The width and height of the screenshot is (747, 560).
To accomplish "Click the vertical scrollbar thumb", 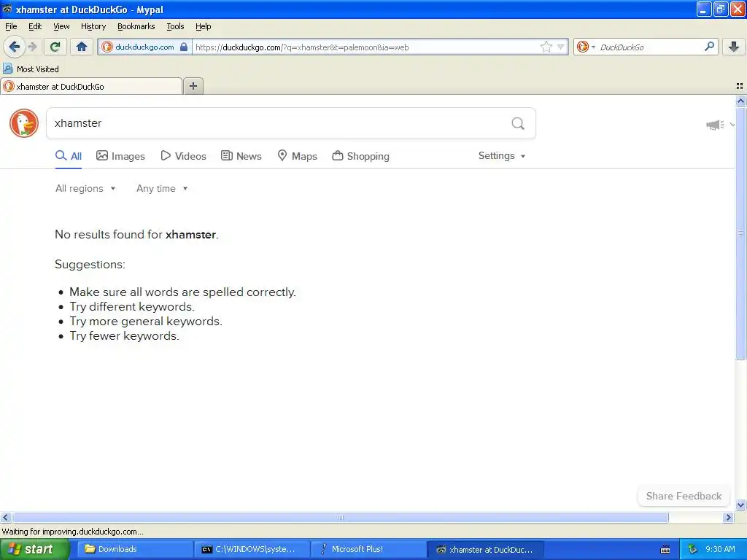I will [740, 233].
